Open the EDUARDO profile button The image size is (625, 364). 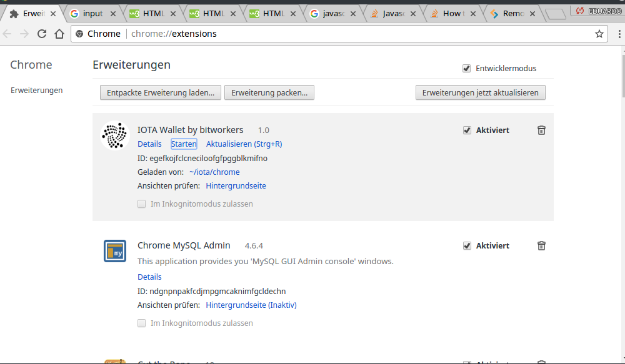click(597, 11)
